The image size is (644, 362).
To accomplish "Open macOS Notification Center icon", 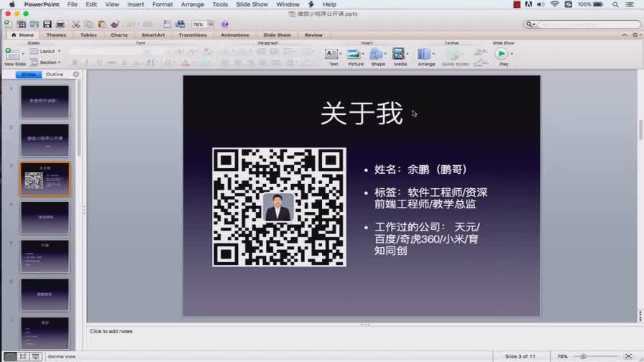I will pyautogui.click(x=629, y=4).
